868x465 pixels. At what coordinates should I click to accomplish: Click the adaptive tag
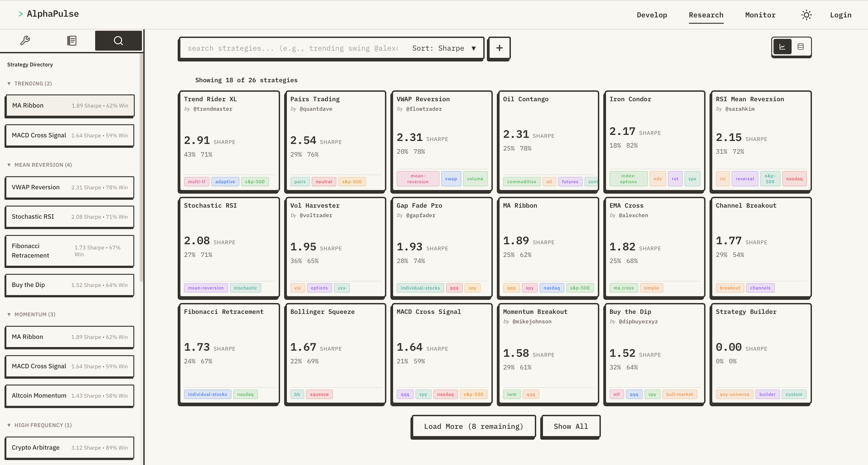(x=225, y=182)
